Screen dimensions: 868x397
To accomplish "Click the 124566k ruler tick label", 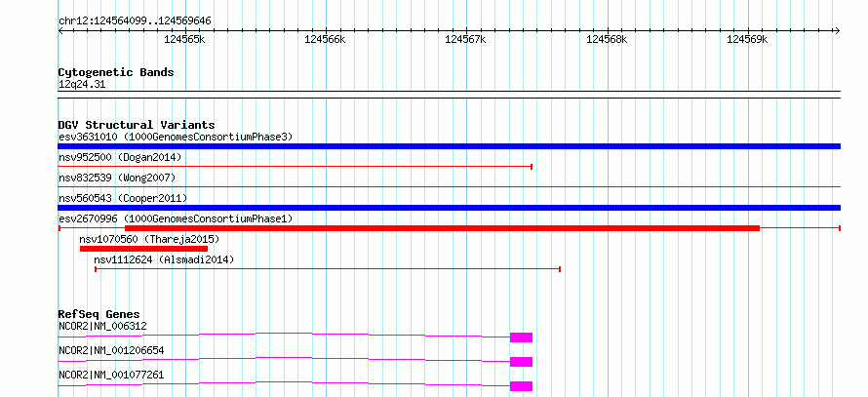I will click(326, 39).
